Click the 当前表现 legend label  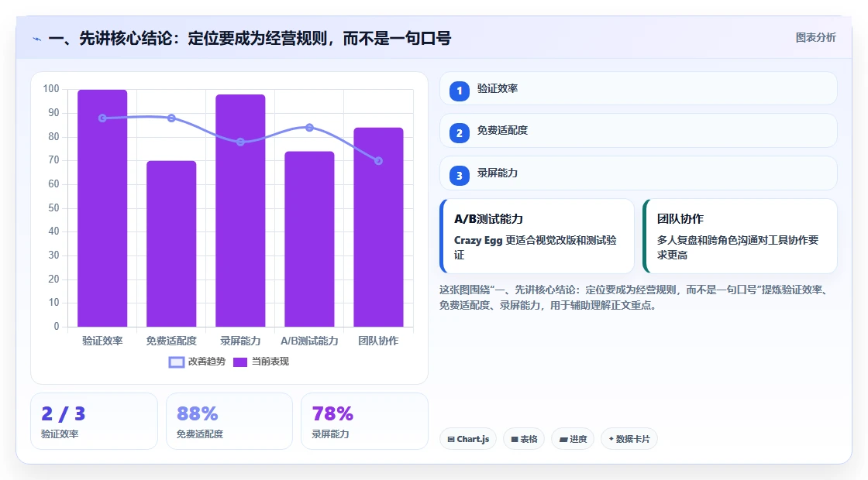coord(270,362)
